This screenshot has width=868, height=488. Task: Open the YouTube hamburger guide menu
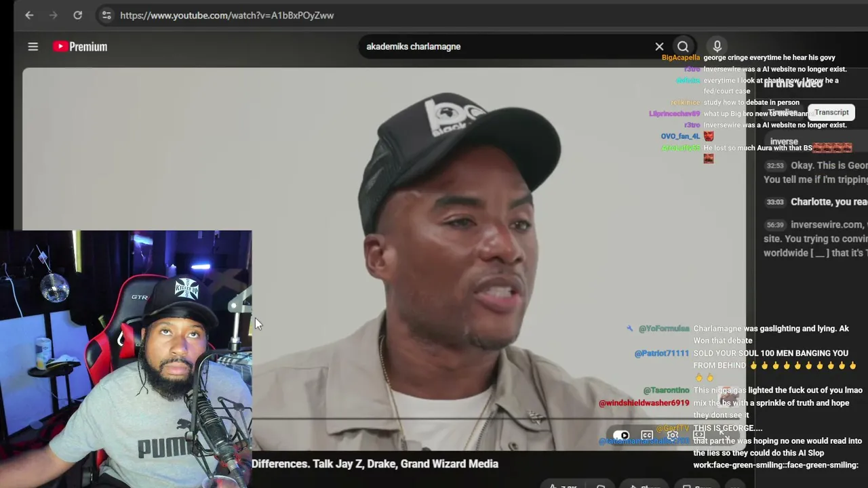(x=33, y=47)
